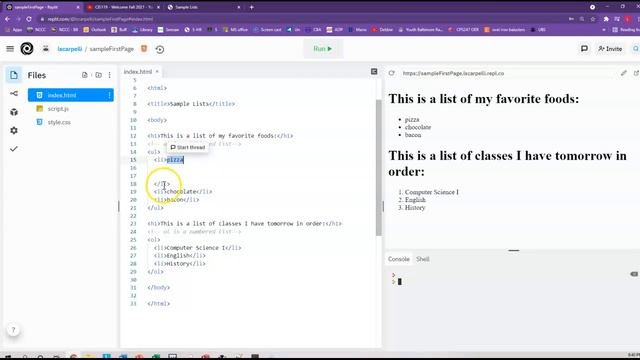
Task: Click the preview URL address field
Action: 453,73
